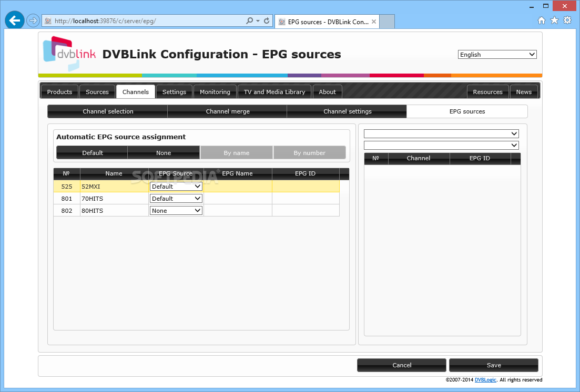Close the EPG sources browser tab

tap(374, 22)
